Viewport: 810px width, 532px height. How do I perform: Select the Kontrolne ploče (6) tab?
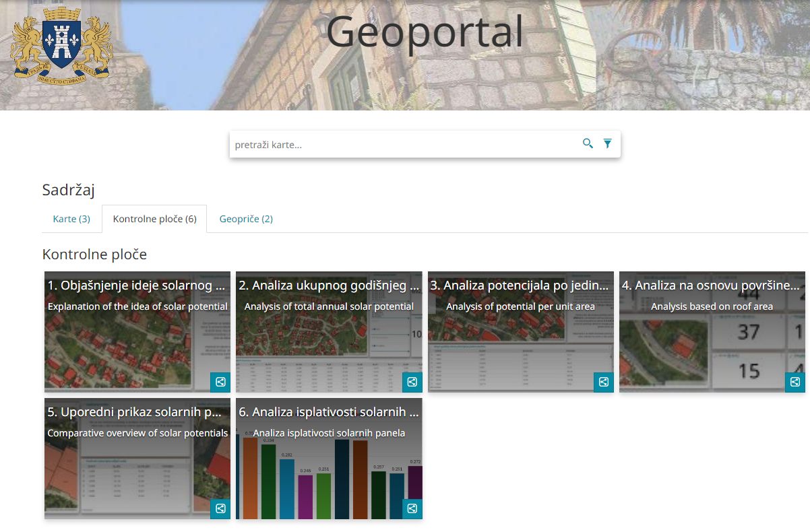click(x=154, y=219)
